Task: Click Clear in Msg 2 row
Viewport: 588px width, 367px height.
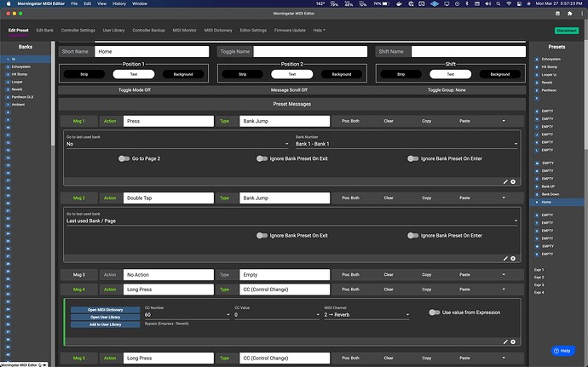Action: tap(389, 198)
